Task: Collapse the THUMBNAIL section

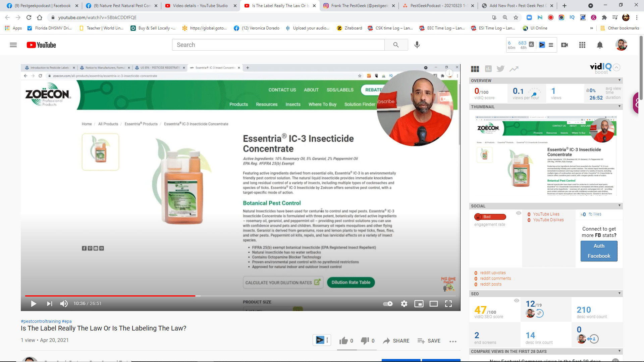Action: [620, 107]
